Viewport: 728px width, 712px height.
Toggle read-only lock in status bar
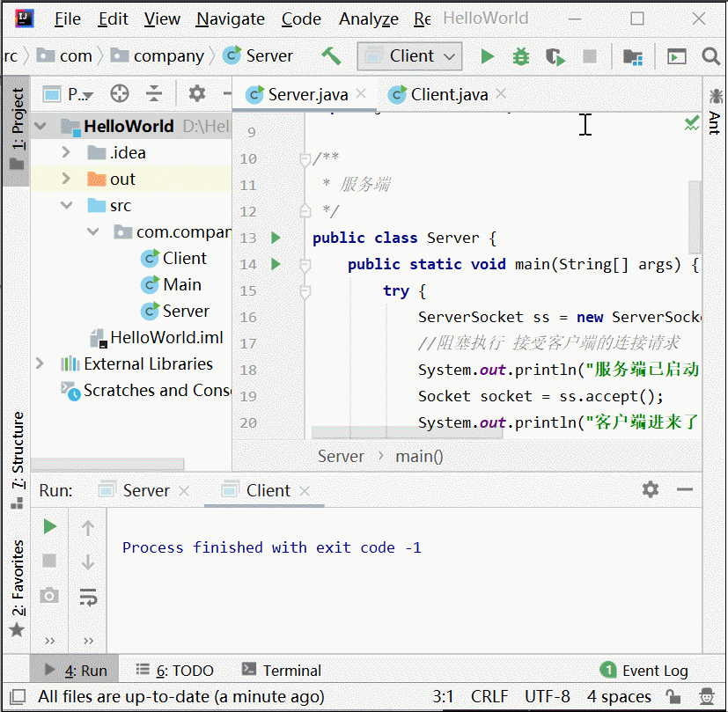pos(673,696)
